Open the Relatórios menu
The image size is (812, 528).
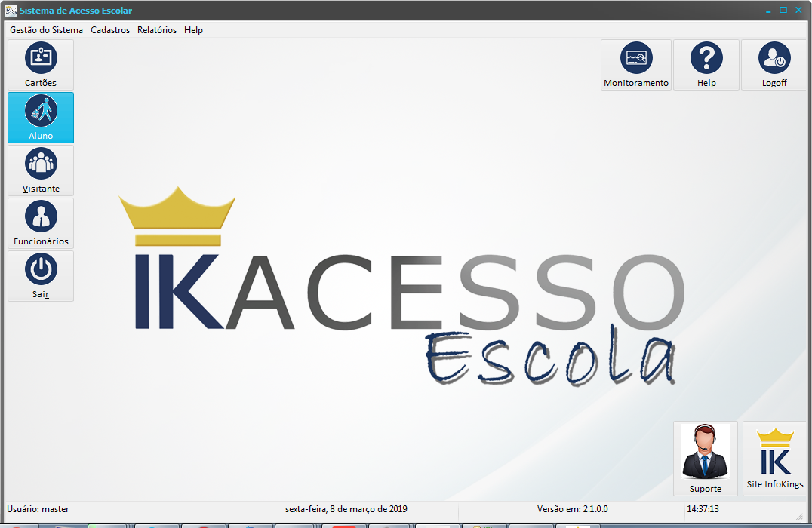[156, 30]
